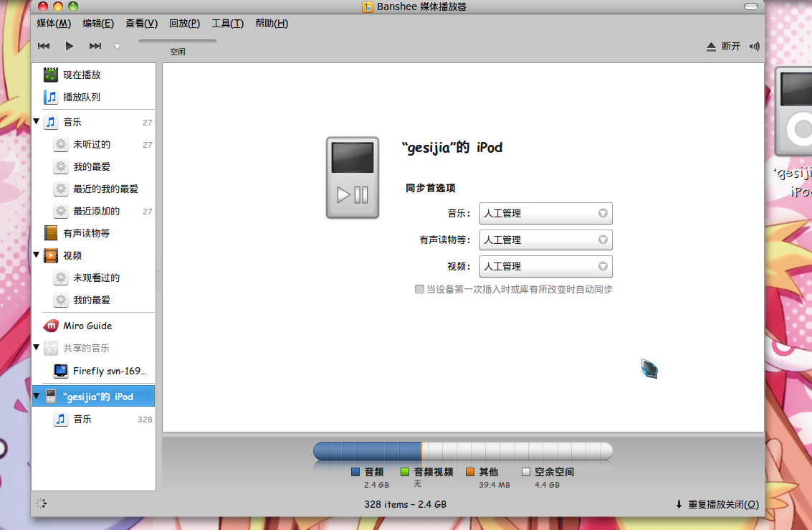Open the gesijia iPod icon on the desktop
Image resolution: width=812 pixels, height=530 pixels.
[793, 111]
